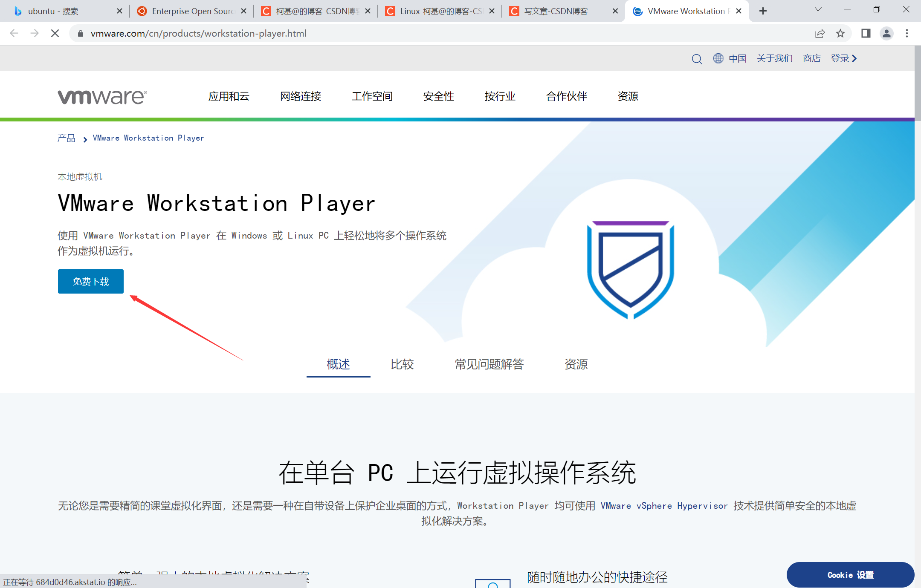Click the browser forward arrow
921x588 pixels.
pyautogui.click(x=35, y=33)
